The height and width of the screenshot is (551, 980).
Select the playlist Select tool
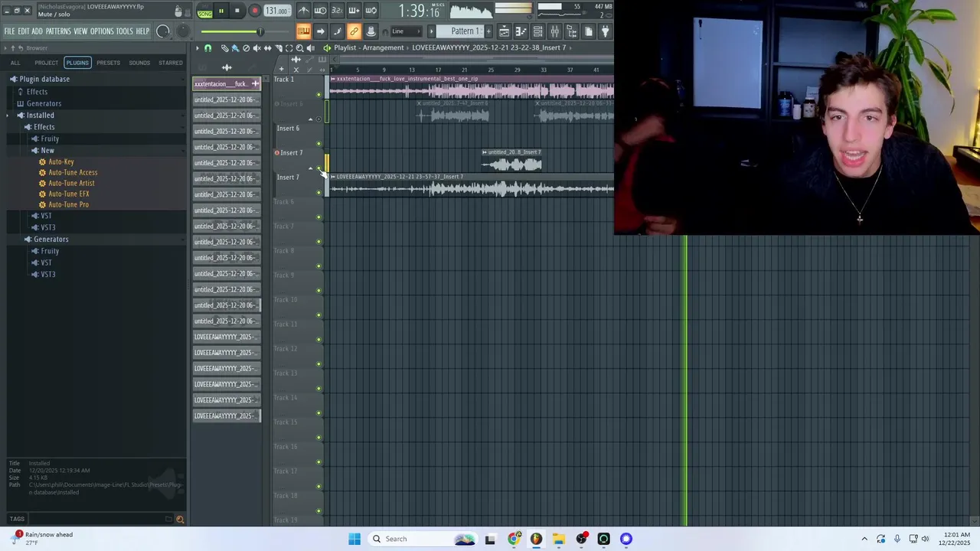point(289,48)
